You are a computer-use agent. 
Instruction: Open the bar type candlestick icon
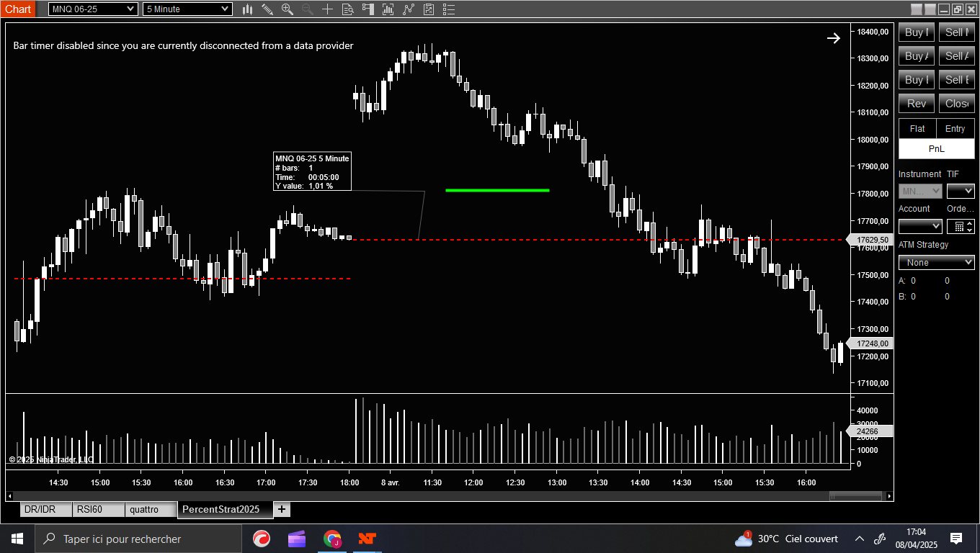click(248, 9)
